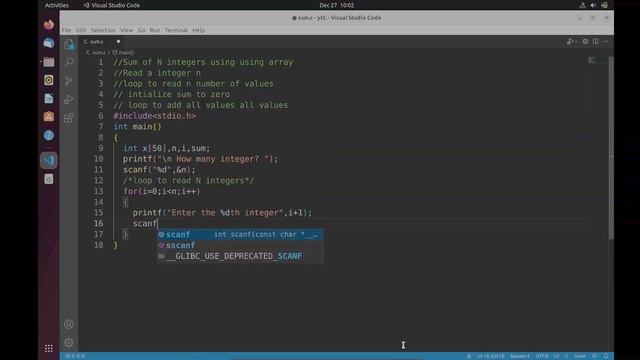Click the main() breadcrumb item

coord(123,53)
